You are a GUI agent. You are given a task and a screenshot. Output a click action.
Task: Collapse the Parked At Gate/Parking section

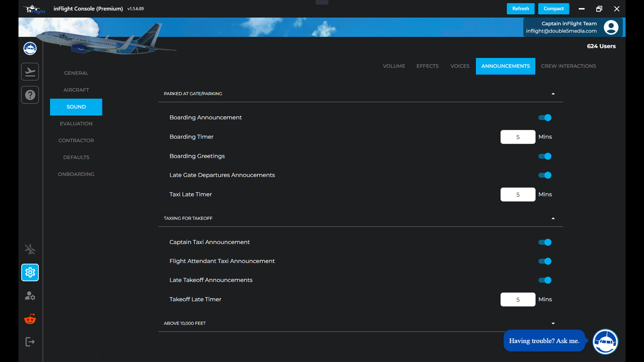(553, 94)
